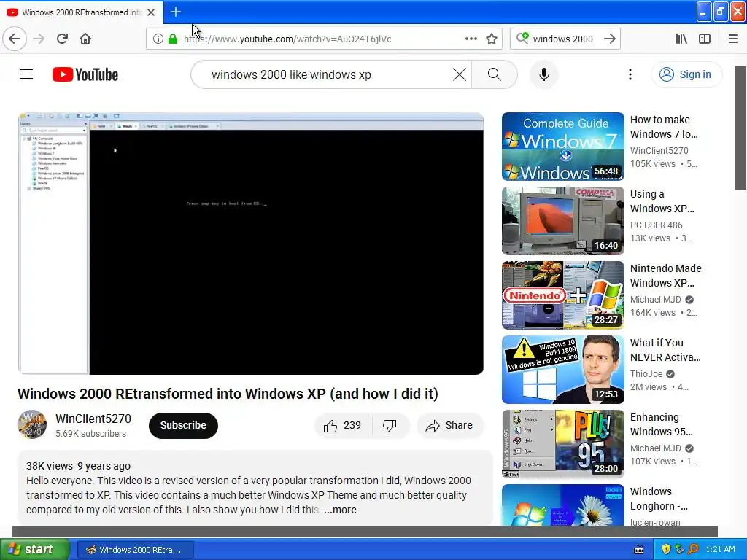Screen dimensions: 747x560
Task: Open 'Using a Windows XP' video thumbnail
Action: coord(562,221)
